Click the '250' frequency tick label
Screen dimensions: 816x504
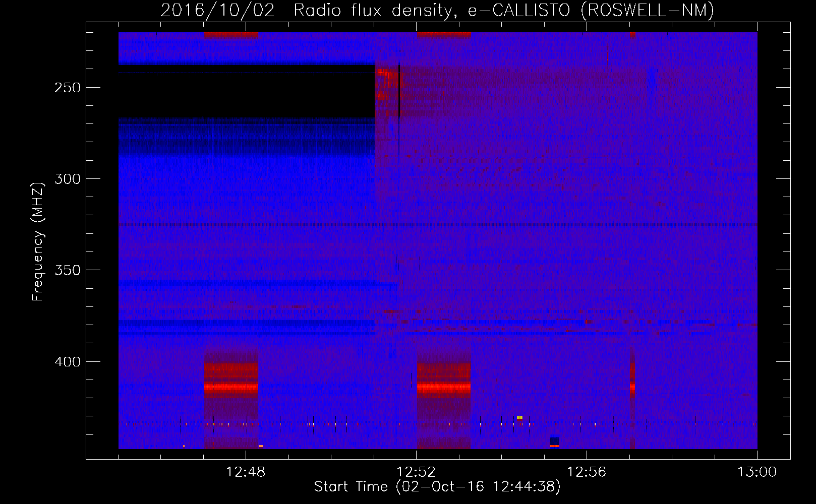point(68,88)
